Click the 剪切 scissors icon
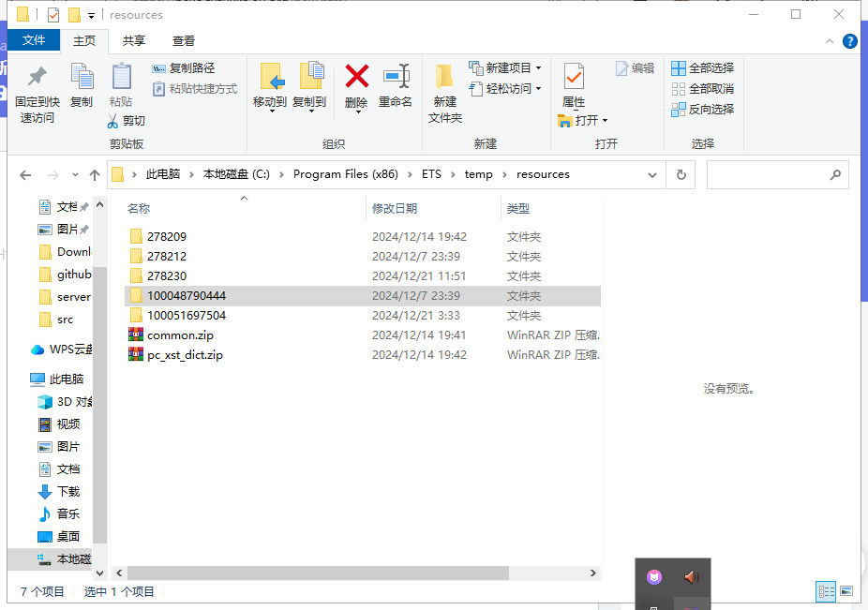Screen dimensions: 868x610 tap(112, 121)
